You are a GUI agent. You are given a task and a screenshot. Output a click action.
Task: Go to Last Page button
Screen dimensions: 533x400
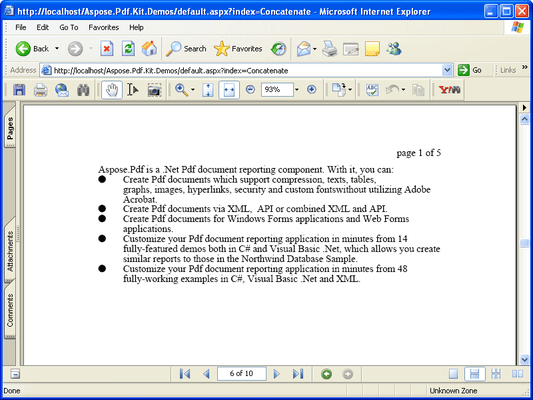point(298,374)
